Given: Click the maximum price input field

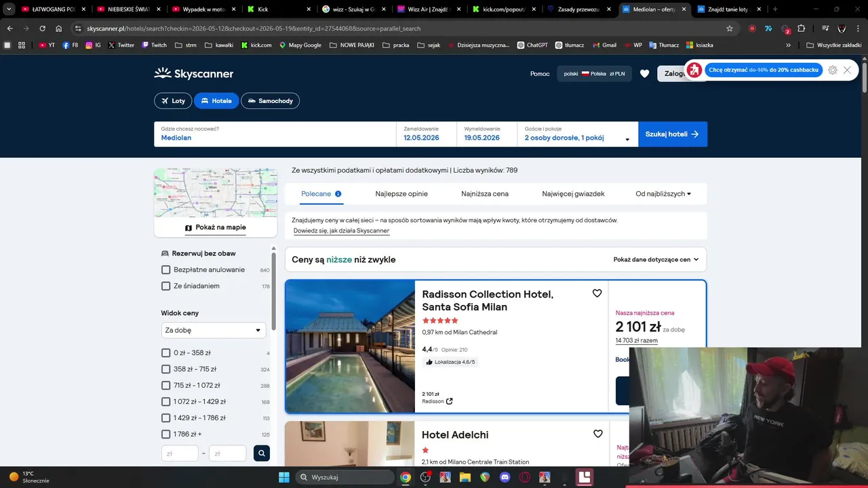Looking at the screenshot, I should click(x=228, y=453).
